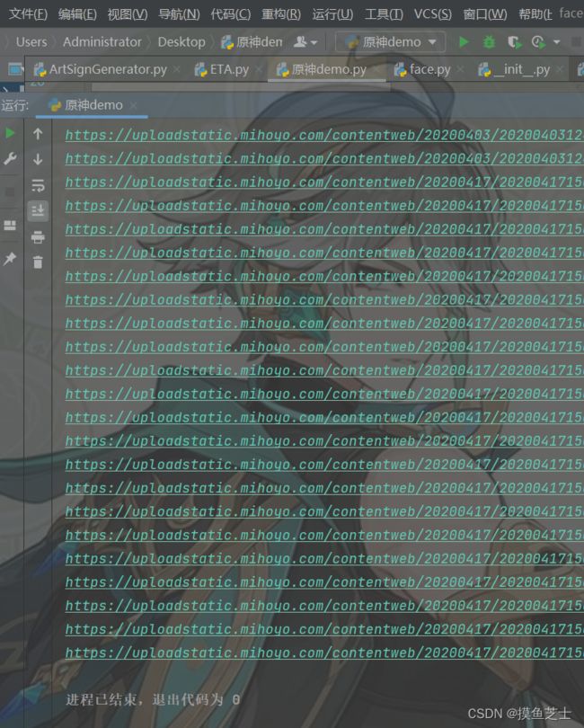This screenshot has width=584, height=728.
Task: Open the 导航(N) menu
Action: click(179, 14)
